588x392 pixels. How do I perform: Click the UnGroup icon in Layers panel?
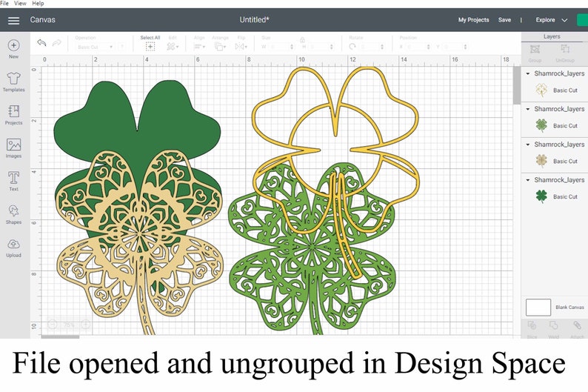point(565,49)
